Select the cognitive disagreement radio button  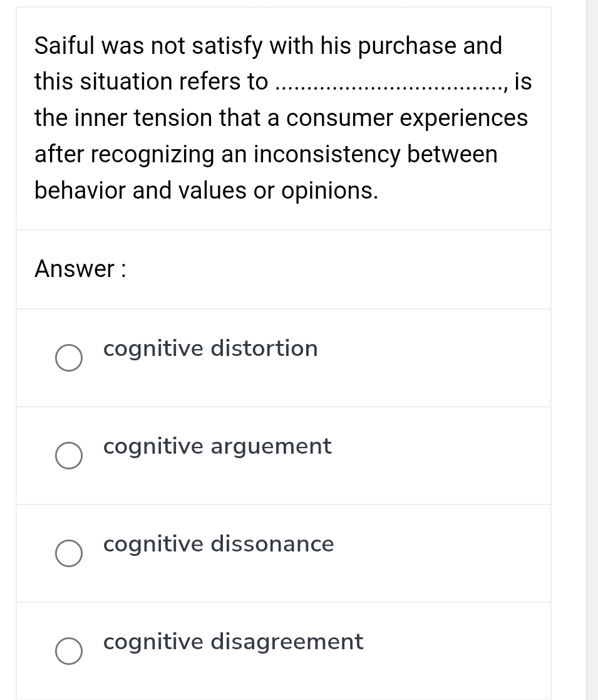tap(69, 651)
